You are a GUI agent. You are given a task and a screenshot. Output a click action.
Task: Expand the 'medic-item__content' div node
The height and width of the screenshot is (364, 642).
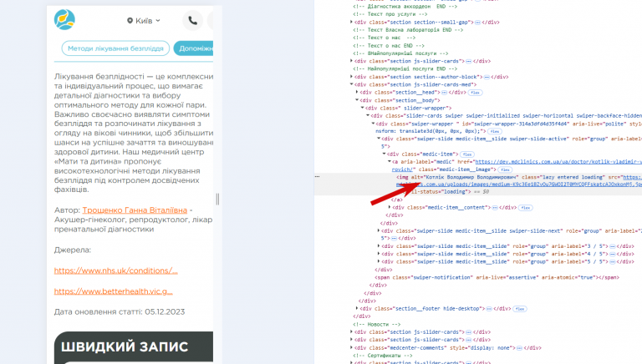tap(390, 207)
